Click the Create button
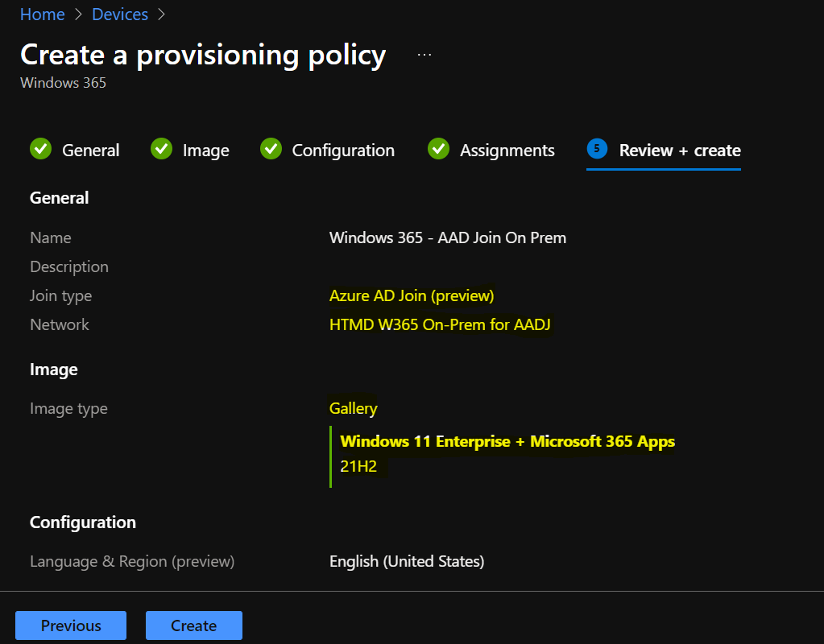This screenshot has height=644, width=824. (194, 625)
